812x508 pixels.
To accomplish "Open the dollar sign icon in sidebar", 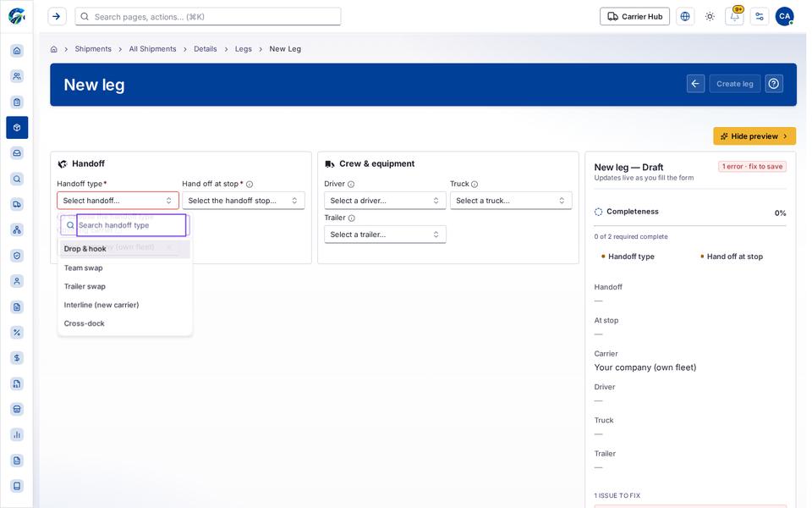I will click(17, 357).
